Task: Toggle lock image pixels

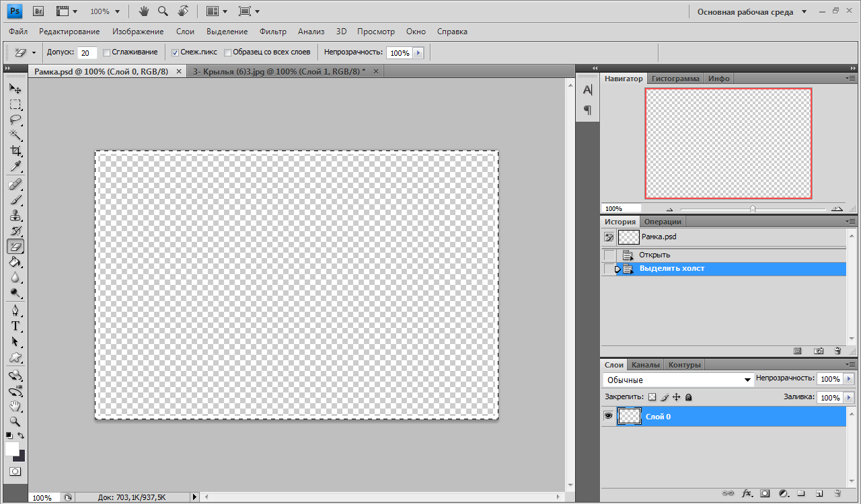Action: 665,397
